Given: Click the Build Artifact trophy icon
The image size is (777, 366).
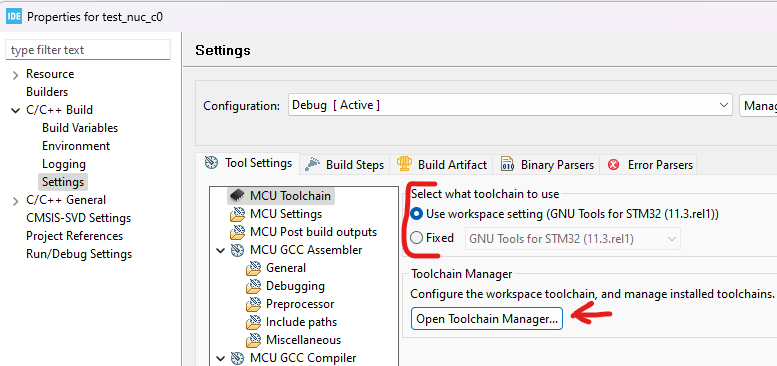Looking at the screenshot, I should pos(404,164).
